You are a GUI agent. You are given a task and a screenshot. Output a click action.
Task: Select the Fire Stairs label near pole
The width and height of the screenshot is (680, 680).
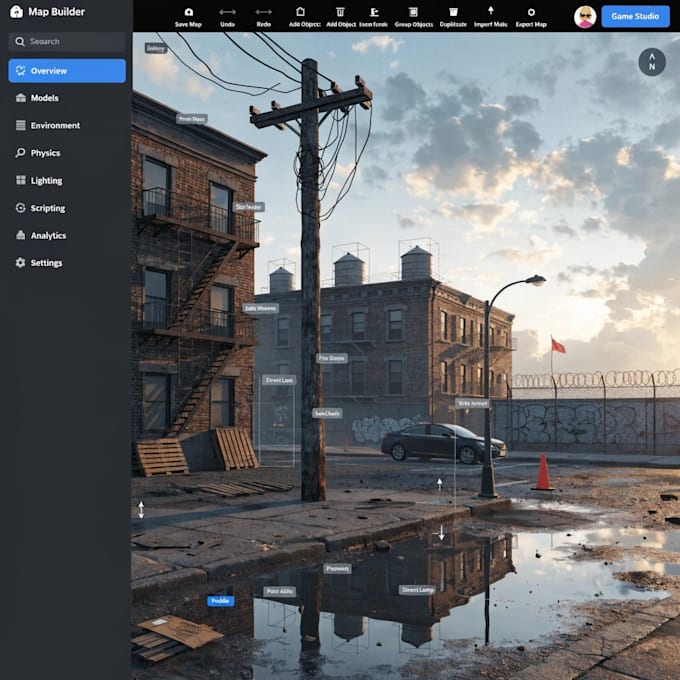332,358
